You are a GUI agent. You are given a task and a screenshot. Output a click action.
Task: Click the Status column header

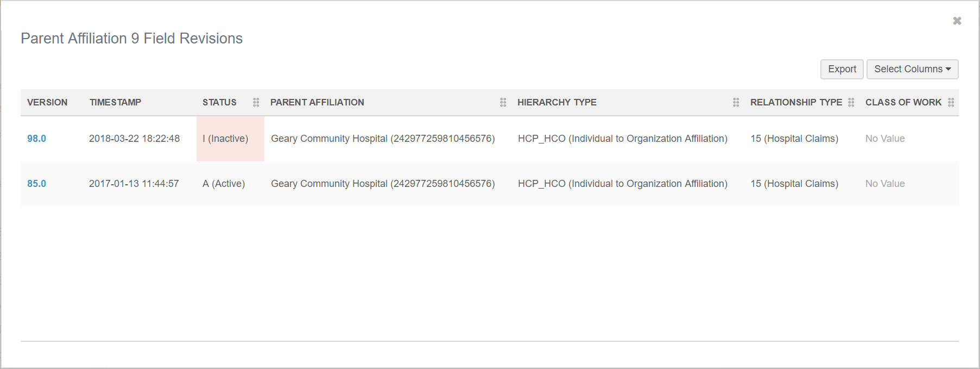(219, 102)
